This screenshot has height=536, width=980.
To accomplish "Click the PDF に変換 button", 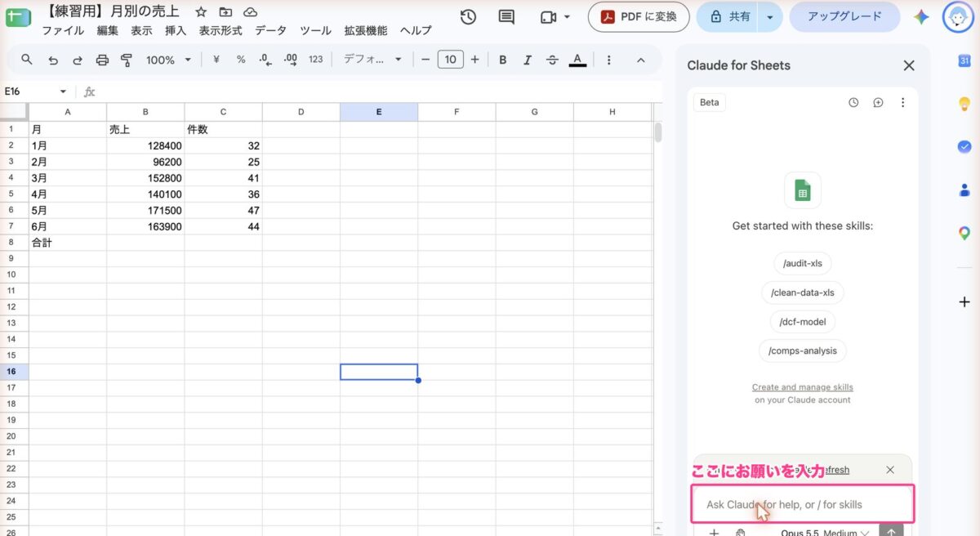I will click(639, 16).
